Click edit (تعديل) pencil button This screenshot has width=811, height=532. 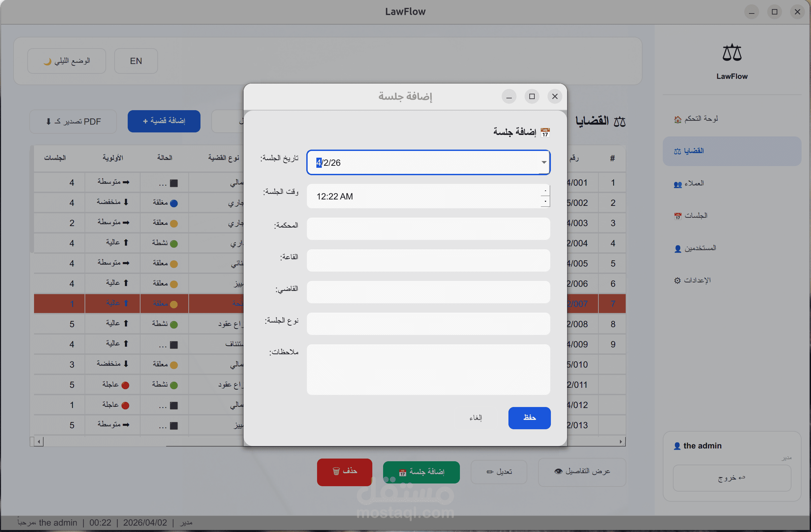499,472
